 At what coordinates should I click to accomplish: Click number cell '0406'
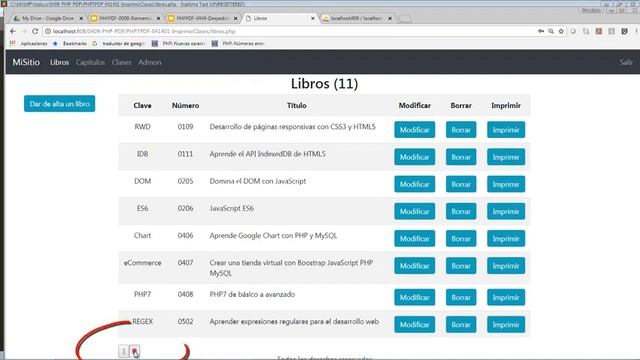(x=185, y=236)
